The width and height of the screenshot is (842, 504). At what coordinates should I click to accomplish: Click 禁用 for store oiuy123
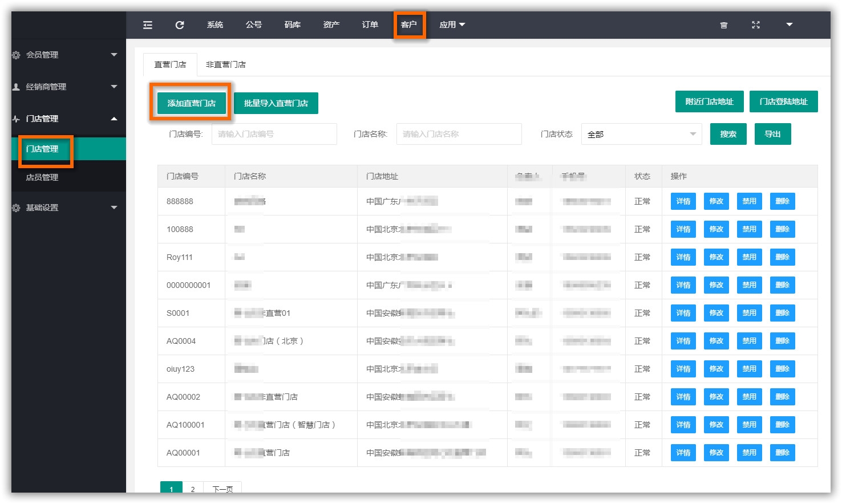(x=750, y=369)
